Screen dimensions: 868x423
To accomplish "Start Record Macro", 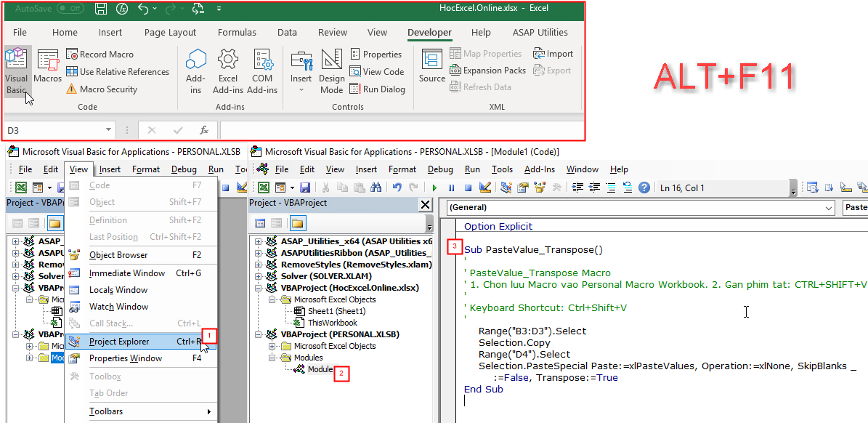I will pyautogui.click(x=100, y=55).
